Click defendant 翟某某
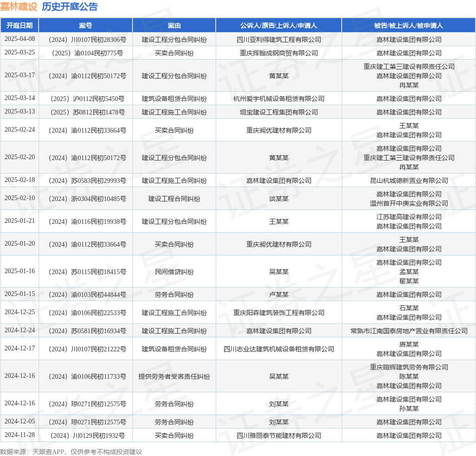476x456 pixels. [409, 281]
